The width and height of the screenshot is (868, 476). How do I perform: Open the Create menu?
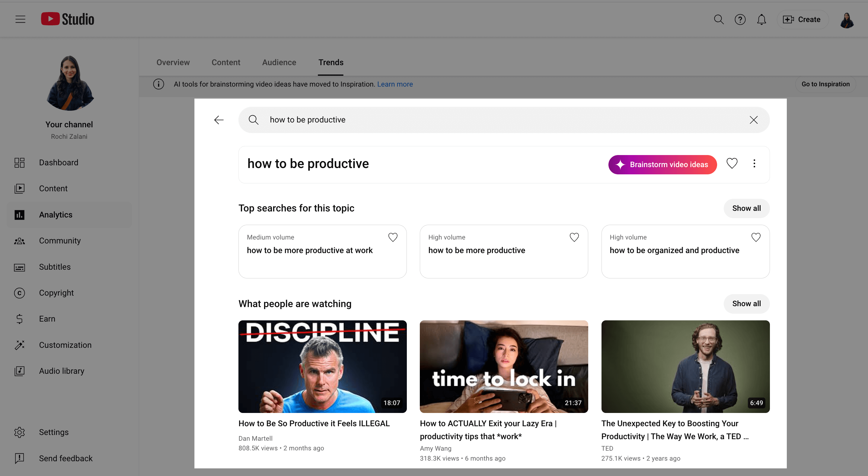tap(802, 19)
